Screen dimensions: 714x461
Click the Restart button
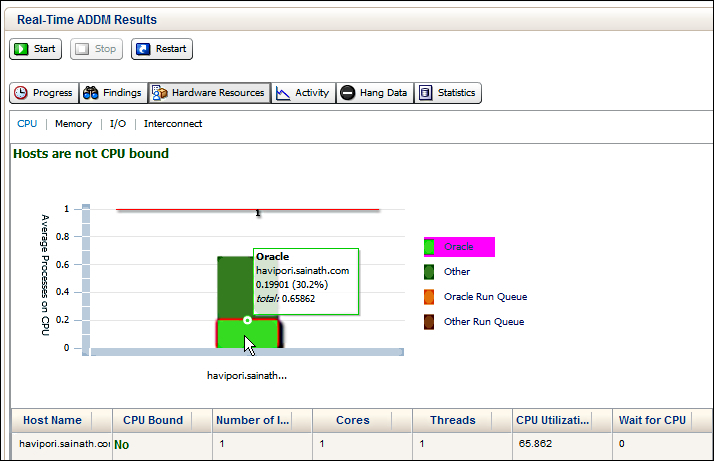tap(162, 49)
